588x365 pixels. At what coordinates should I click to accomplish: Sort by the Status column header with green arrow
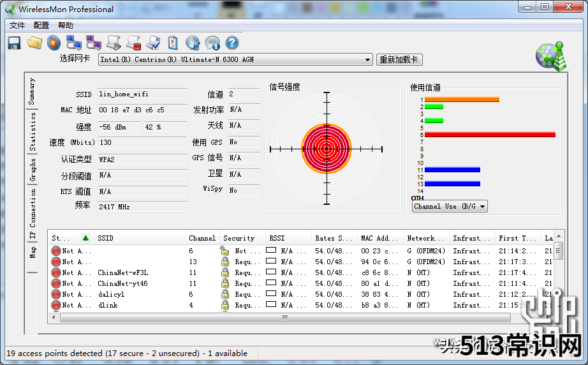tap(71, 238)
